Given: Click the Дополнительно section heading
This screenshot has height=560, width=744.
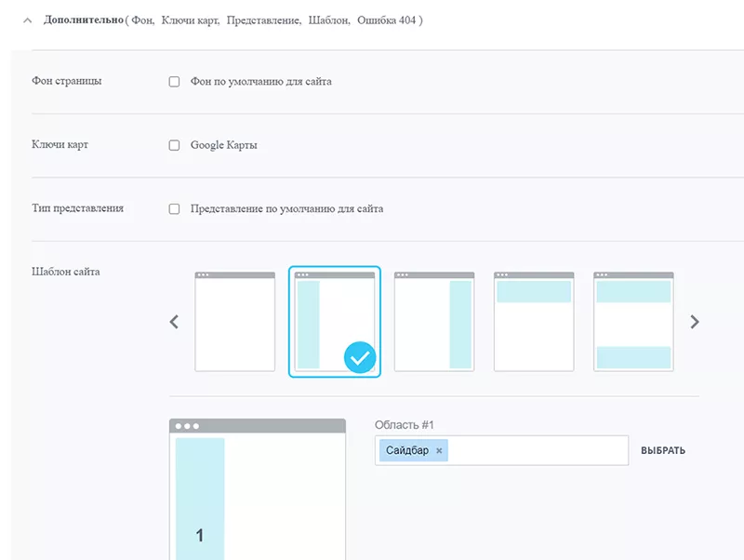Looking at the screenshot, I should point(84,20).
